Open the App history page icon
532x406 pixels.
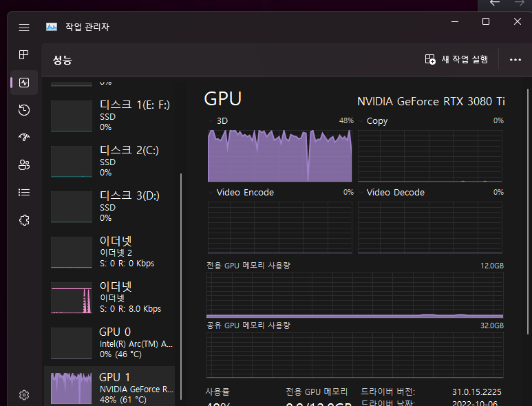click(24, 110)
